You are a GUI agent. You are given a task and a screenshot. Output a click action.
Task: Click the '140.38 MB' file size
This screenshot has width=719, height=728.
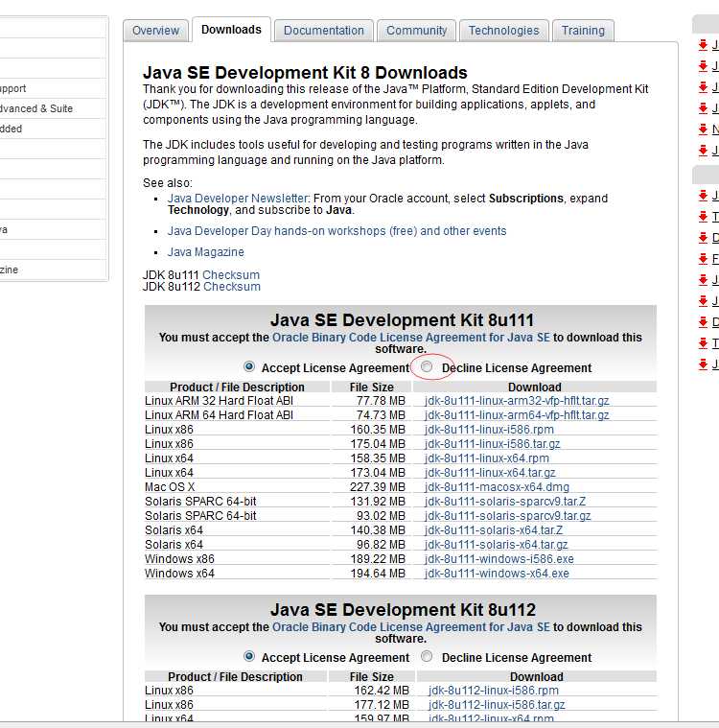point(378,530)
